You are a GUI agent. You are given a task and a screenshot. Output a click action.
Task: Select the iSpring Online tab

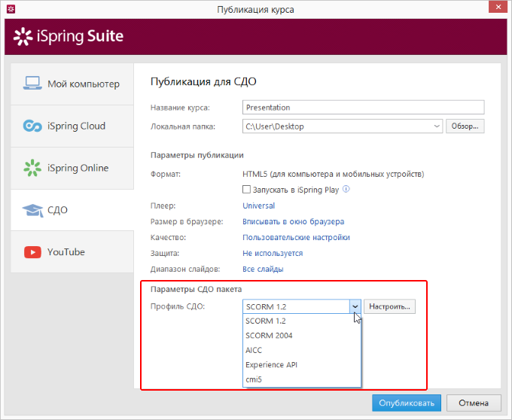72,168
